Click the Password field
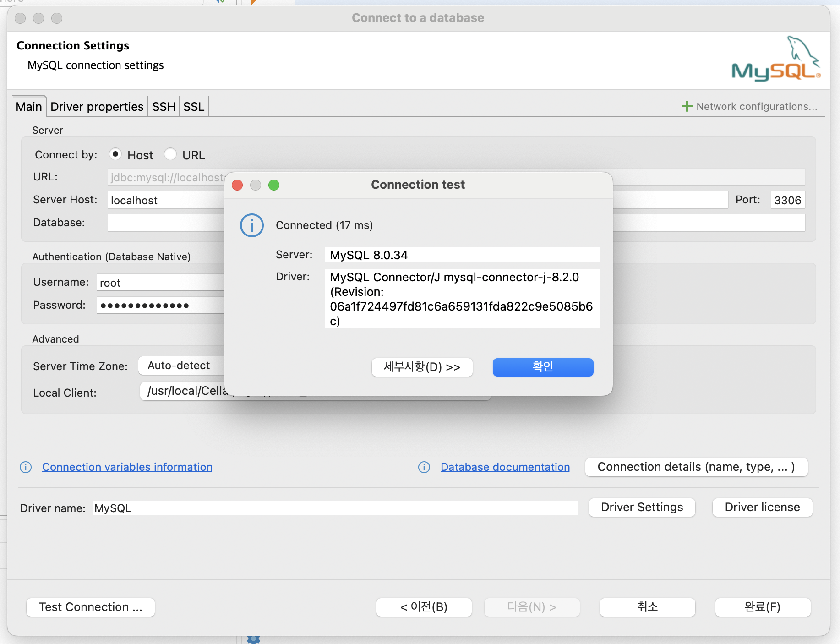This screenshot has width=840, height=644. tap(161, 306)
